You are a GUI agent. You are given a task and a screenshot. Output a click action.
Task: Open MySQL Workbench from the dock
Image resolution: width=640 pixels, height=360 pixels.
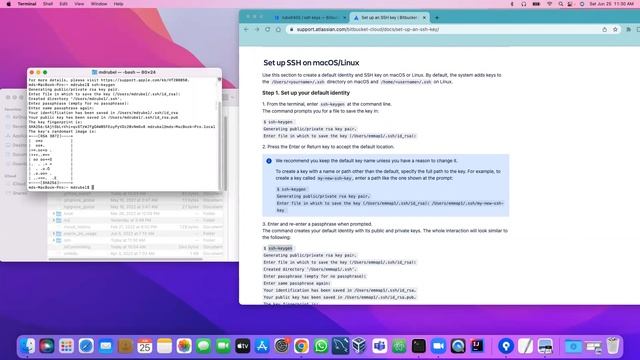pyautogui.click(x=340, y=346)
